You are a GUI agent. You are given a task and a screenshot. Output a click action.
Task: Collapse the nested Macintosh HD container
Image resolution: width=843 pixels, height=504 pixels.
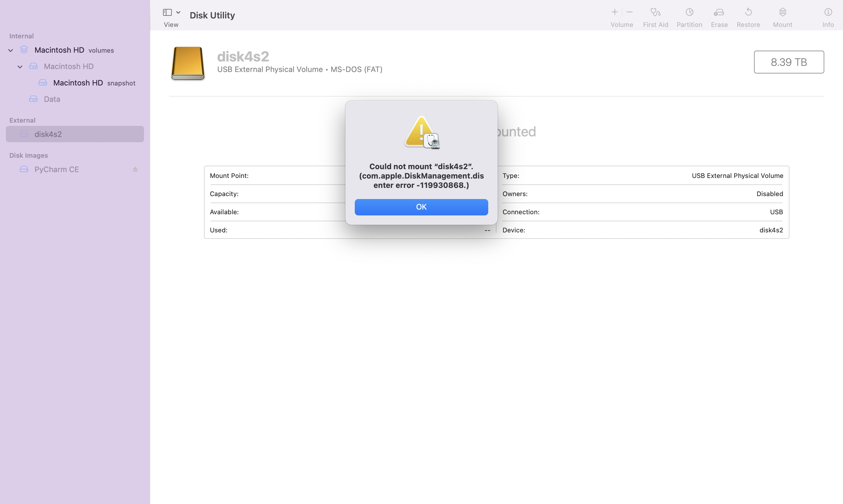[20, 66]
